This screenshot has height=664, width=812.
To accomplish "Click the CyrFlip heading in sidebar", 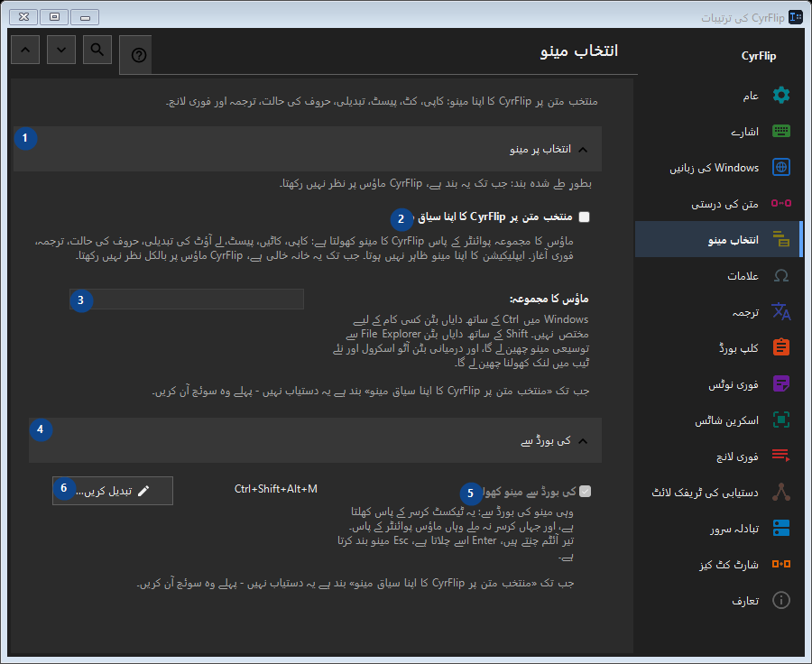I will click(759, 56).
